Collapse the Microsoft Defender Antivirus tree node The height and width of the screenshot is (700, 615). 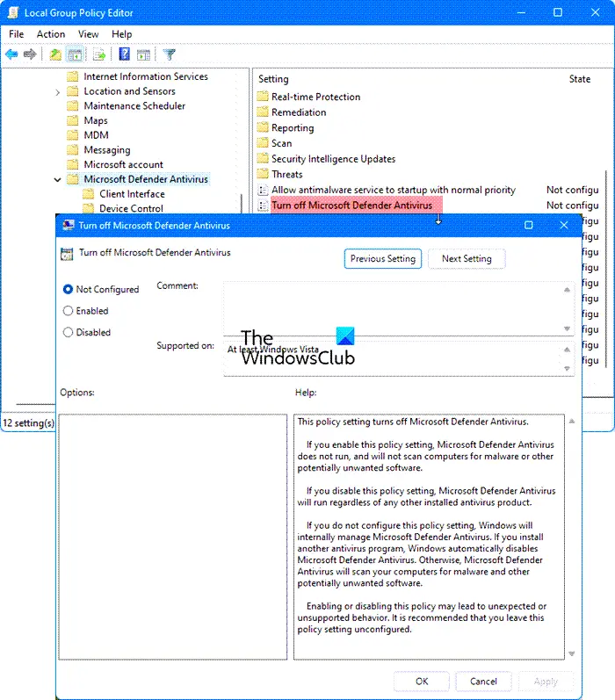[x=57, y=180]
